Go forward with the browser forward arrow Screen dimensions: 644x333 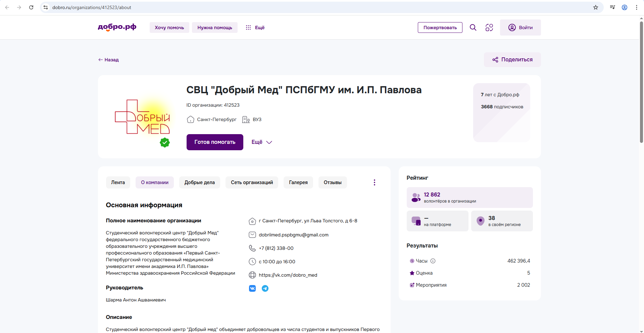pos(19,7)
